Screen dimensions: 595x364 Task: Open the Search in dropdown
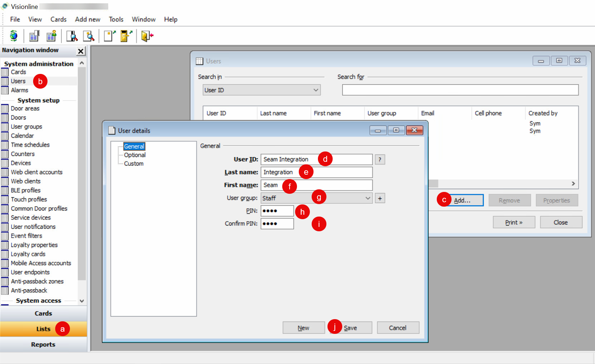click(x=315, y=90)
